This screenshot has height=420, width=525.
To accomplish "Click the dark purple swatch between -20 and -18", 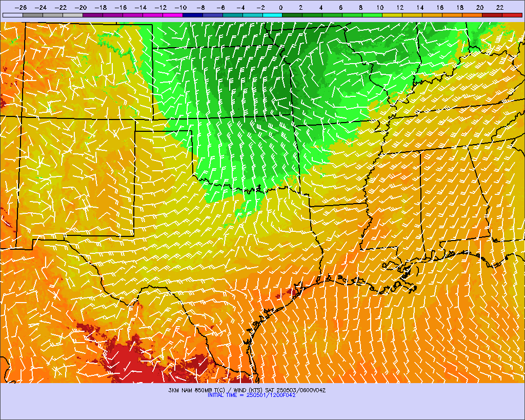I will click(x=93, y=15).
